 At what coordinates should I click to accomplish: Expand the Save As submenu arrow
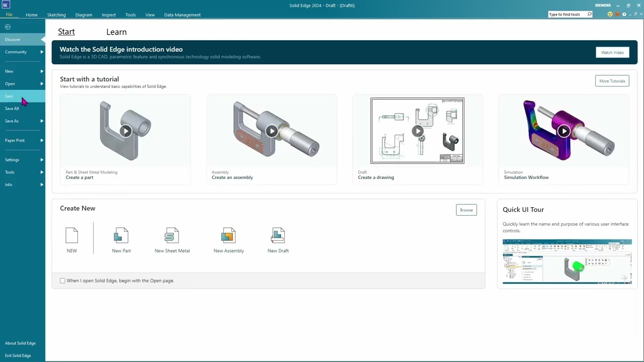tap(42, 121)
